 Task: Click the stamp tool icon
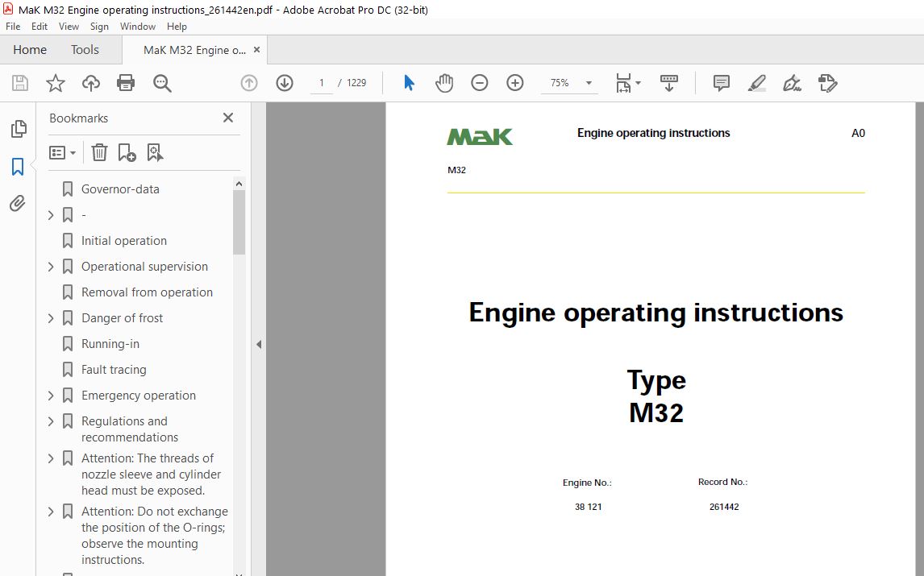pyautogui.click(x=827, y=83)
